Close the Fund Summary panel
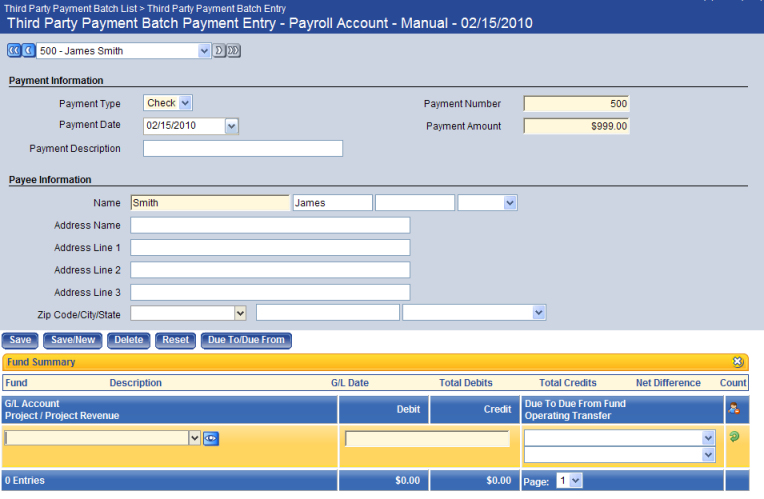 (738, 362)
